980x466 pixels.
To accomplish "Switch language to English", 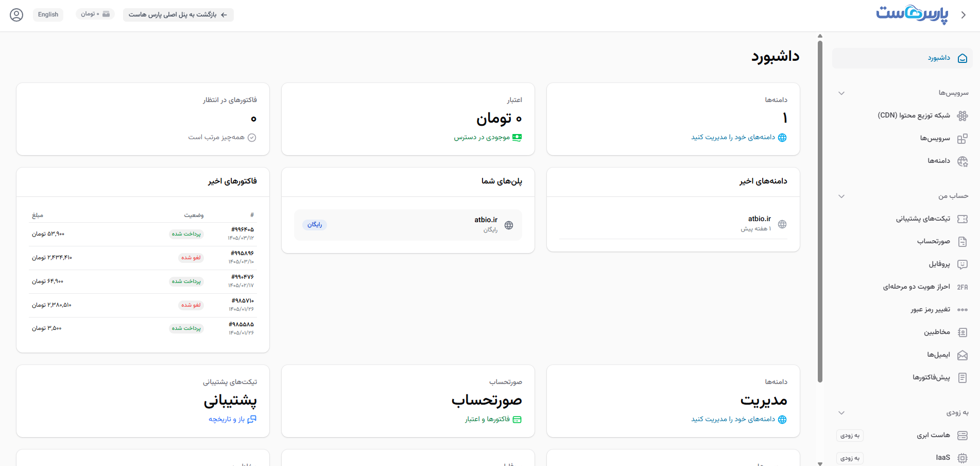I will click(x=48, y=14).
